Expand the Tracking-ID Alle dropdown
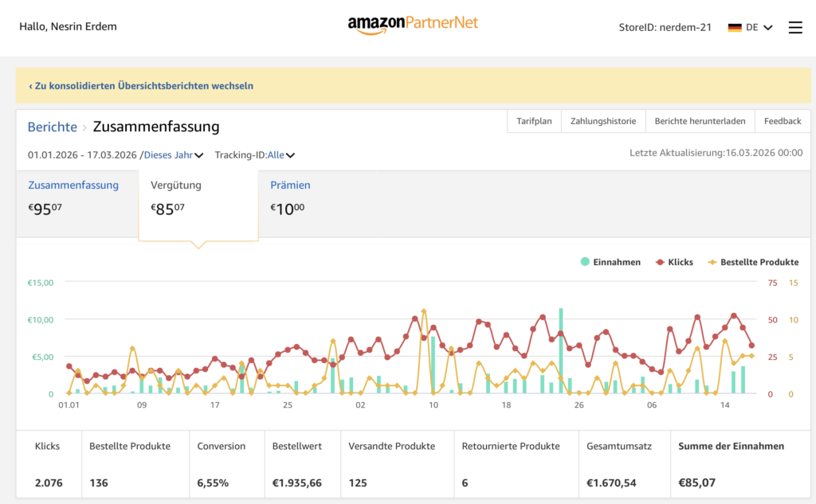The width and height of the screenshot is (816, 504). coord(281,155)
